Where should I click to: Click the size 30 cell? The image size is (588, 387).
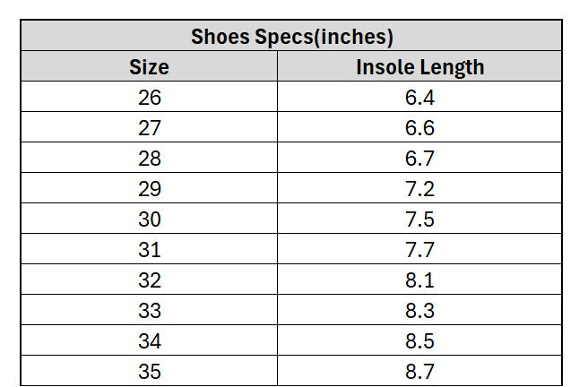pyautogui.click(x=149, y=219)
